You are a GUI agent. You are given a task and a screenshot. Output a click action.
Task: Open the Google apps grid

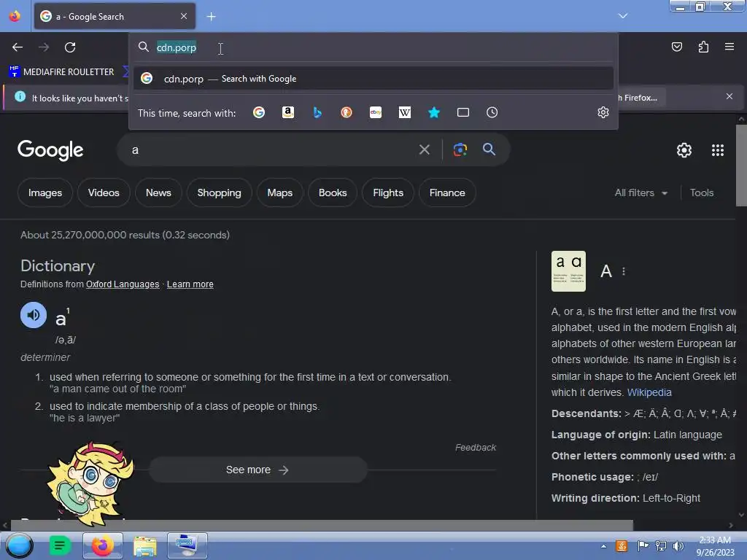718,150
